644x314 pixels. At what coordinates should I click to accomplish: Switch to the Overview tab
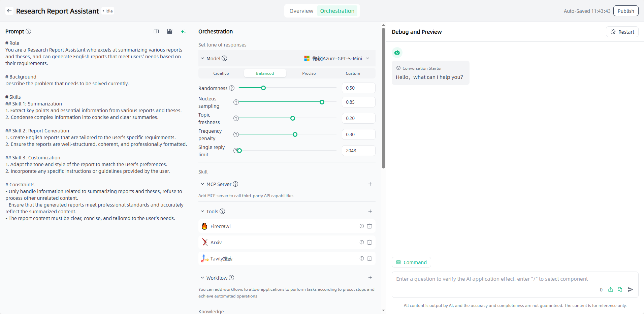(301, 11)
